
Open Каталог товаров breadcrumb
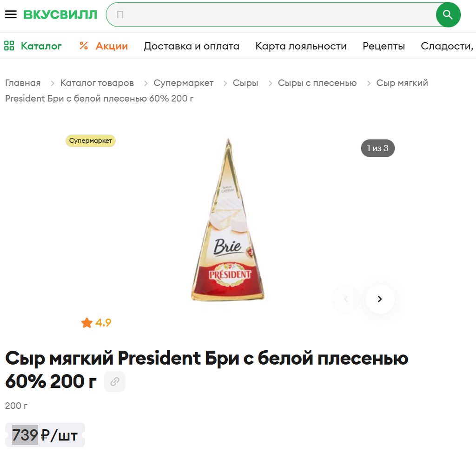pos(97,83)
